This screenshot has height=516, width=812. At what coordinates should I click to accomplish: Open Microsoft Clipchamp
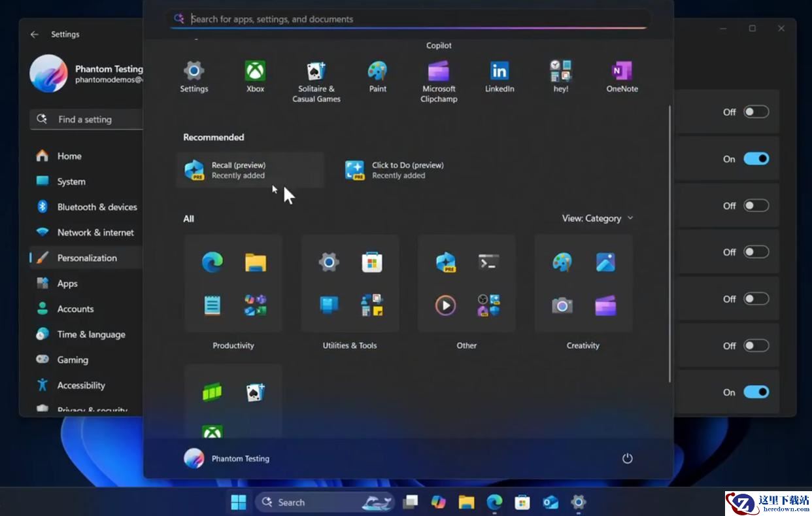point(439,82)
